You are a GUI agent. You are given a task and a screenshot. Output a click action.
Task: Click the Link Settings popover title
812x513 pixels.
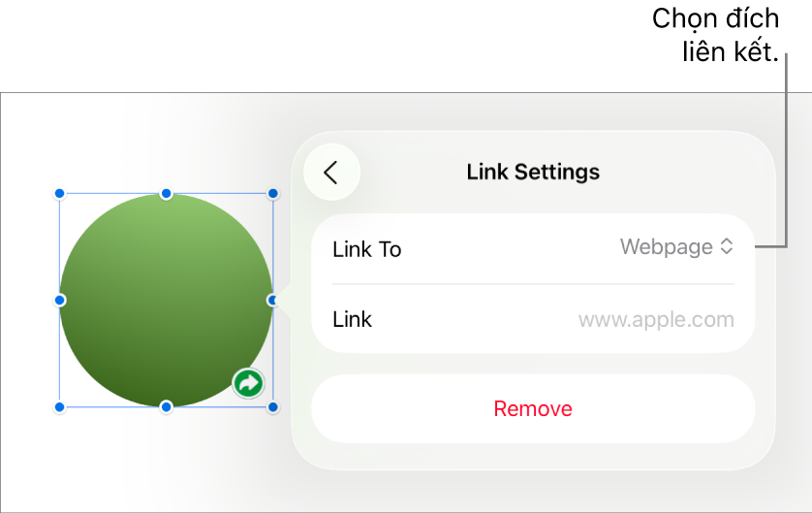[x=533, y=172]
